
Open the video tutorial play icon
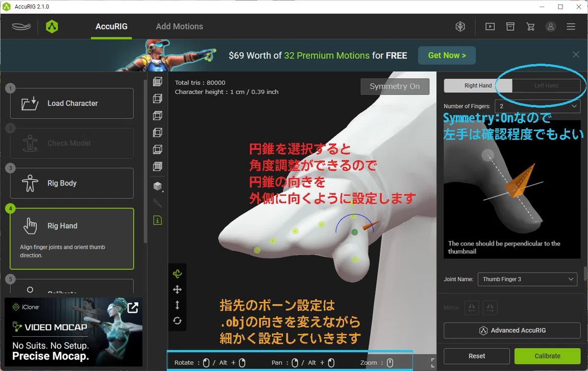tap(490, 26)
